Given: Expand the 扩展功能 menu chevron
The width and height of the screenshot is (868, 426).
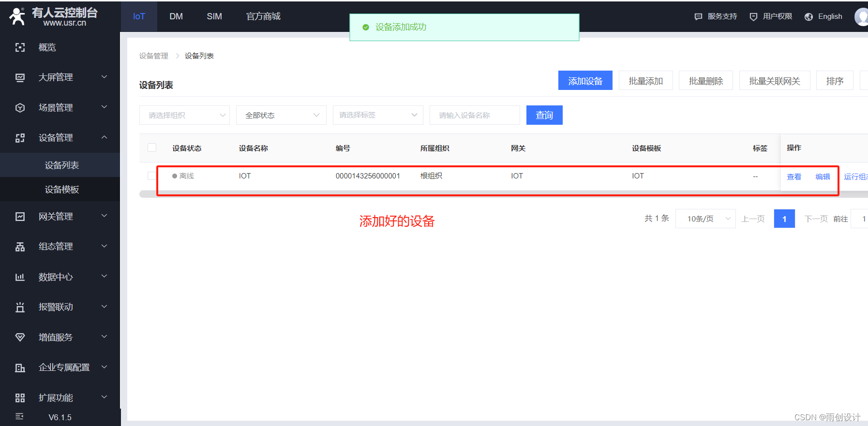Looking at the screenshot, I should [104, 397].
